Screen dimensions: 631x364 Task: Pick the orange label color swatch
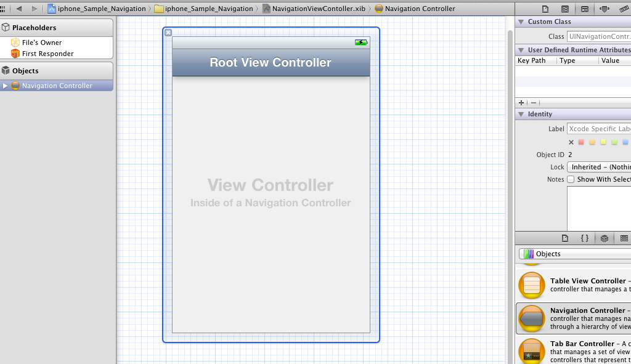tap(592, 142)
